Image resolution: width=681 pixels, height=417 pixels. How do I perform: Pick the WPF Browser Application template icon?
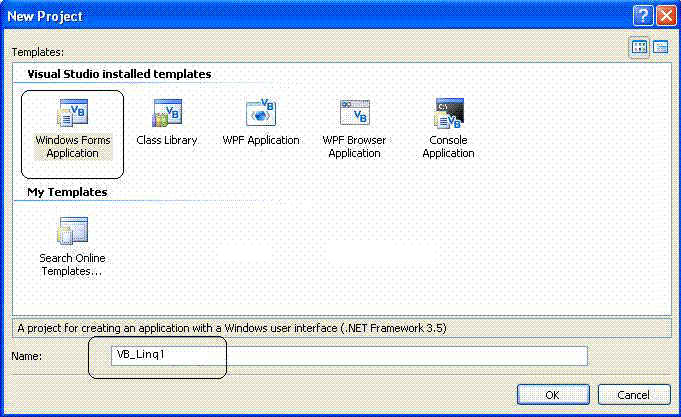click(354, 113)
